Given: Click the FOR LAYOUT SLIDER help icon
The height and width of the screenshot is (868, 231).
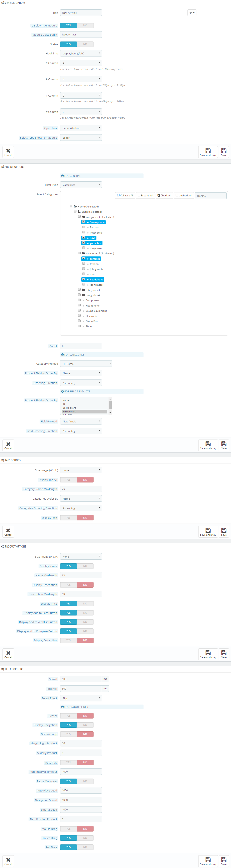Looking at the screenshot, I should [x=62, y=707].
